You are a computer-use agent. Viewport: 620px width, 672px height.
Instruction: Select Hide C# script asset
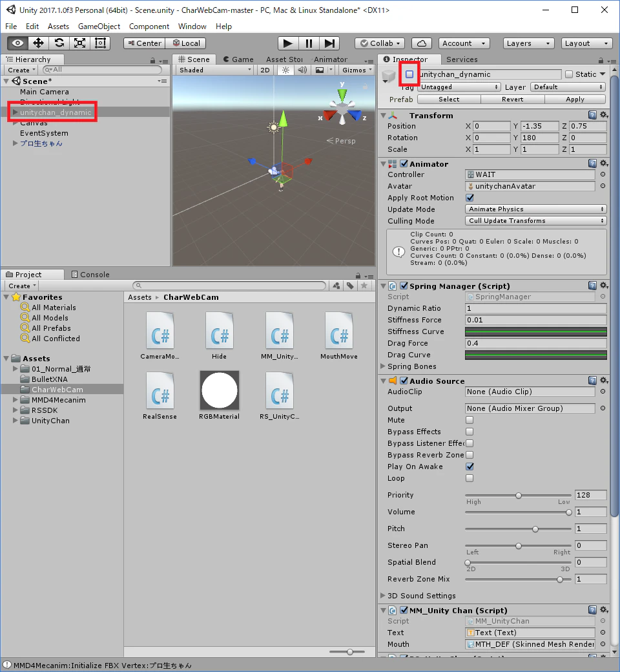220,335
